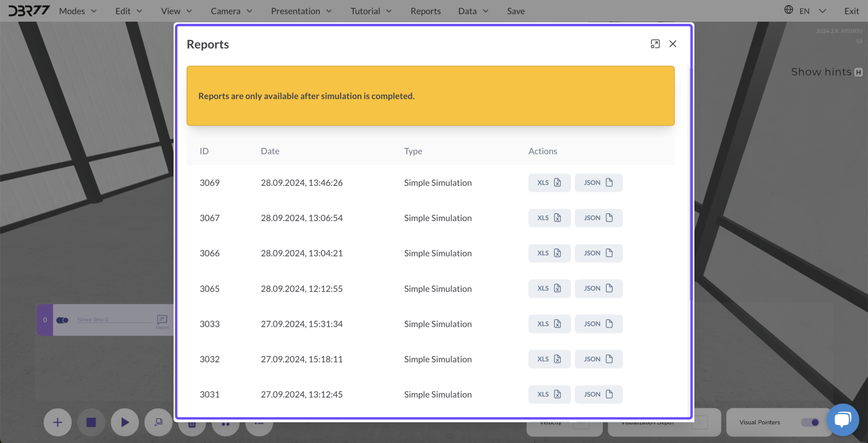Image resolution: width=868 pixels, height=443 pixels.
Task: Click date 28.09.2024, 13:06:54
Action: 302,218
